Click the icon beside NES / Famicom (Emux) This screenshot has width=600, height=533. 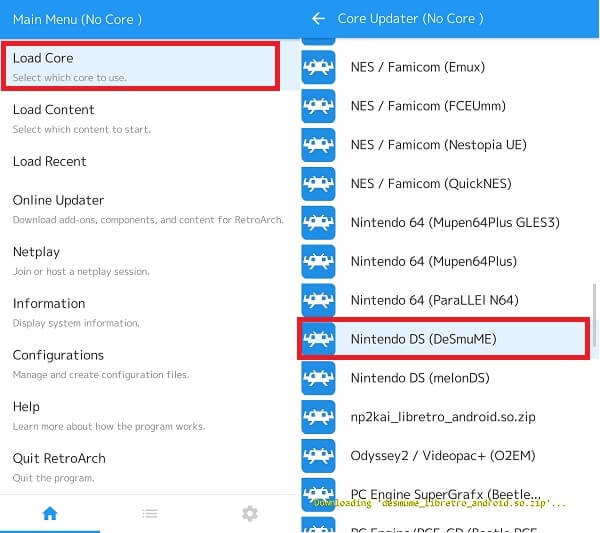(318, 67)
